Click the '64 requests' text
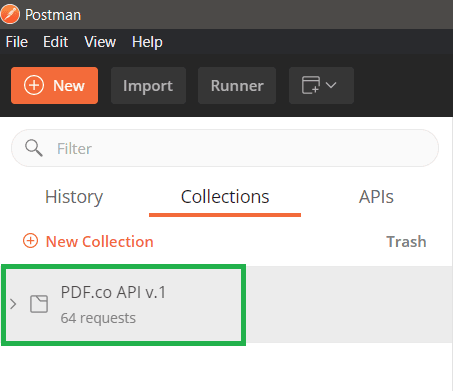This screenshot has height=391, width=453. click(98, 318)
